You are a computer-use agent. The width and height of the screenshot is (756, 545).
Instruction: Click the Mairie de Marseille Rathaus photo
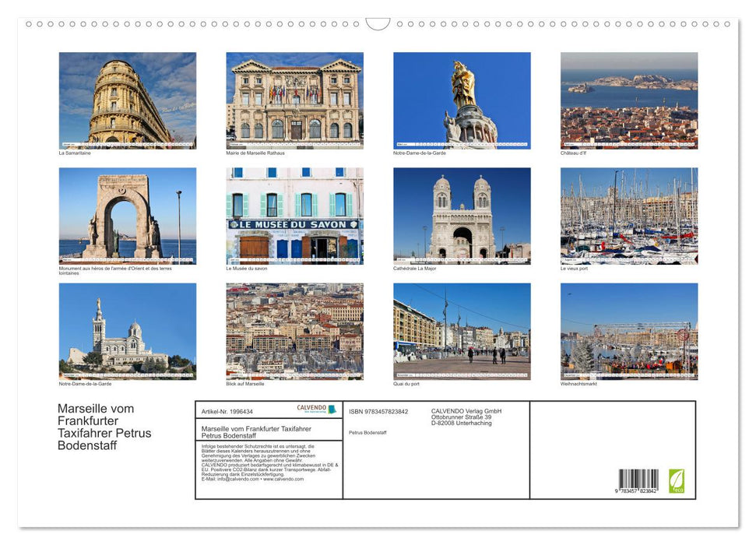coord(294,100)
